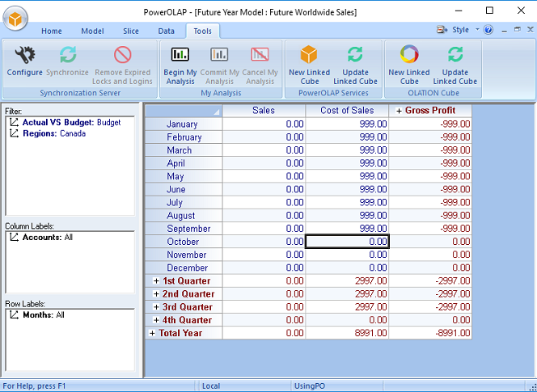Close the inner Future Worldwide Sales document
This screenshot has width=537, height=392.
531,30
